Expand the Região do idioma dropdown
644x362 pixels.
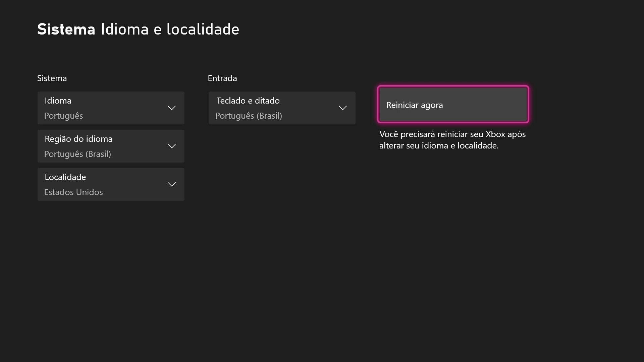[x=111, y=146]
